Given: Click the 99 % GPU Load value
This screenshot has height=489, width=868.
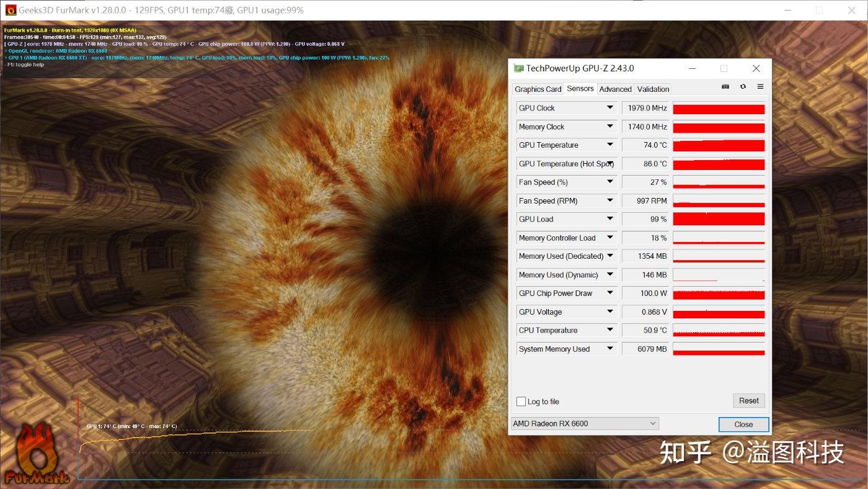Looking at the screenshot, I should tap(645, 219).
